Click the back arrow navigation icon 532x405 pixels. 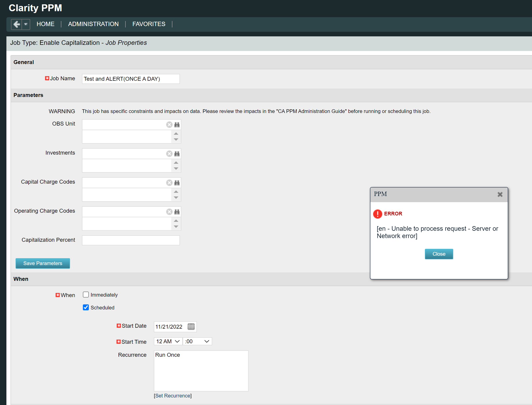pos(16,24)
